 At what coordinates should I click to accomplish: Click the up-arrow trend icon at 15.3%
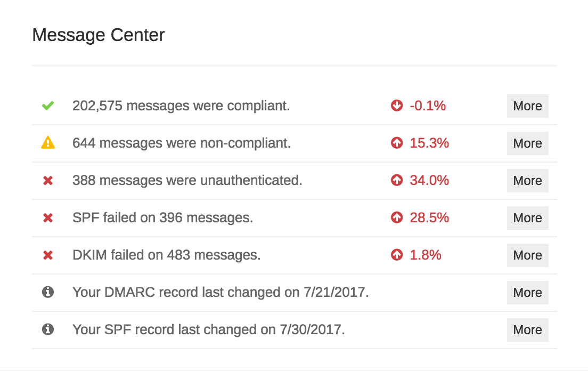tap(397, 143)
